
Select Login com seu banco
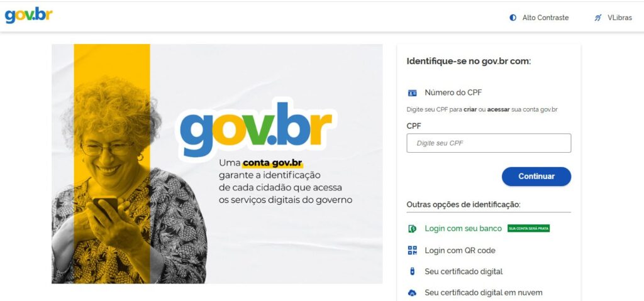coord(464,228)
